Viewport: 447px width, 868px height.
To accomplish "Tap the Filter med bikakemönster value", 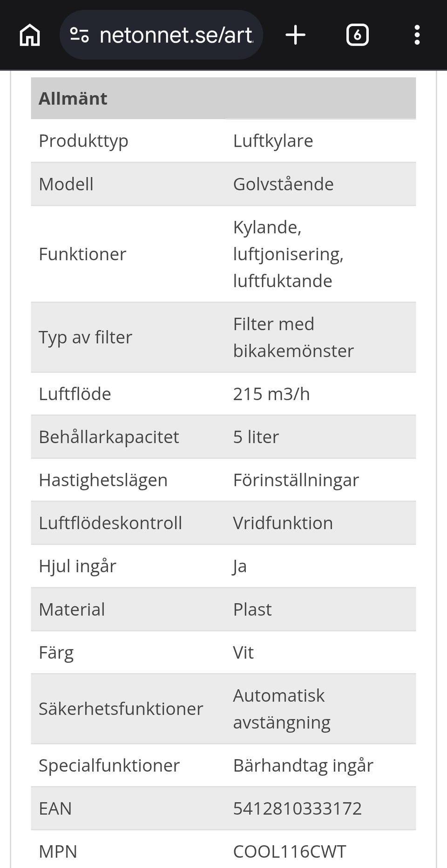I will coord(293,337).
